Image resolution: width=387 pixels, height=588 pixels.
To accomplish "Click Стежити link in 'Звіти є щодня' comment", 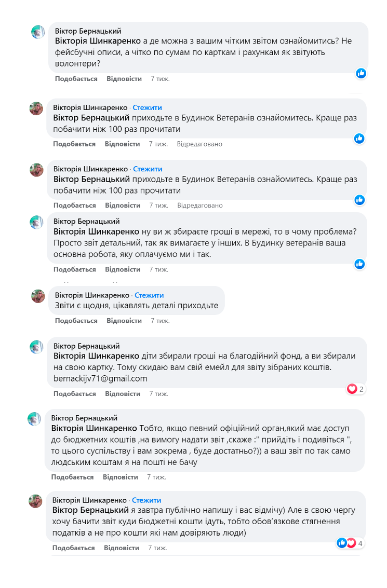I will coord(149,295).
